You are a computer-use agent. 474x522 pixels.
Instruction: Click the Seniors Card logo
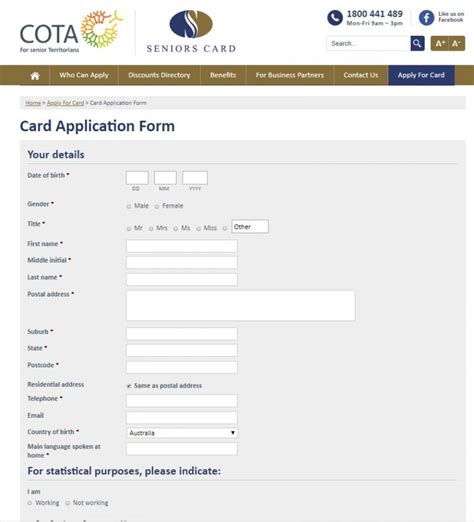[191, 32]
